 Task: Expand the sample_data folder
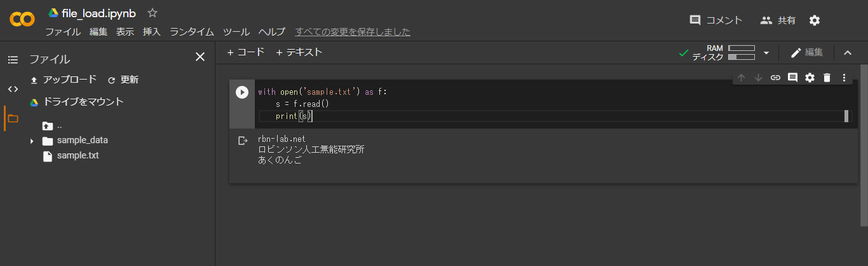32,141
